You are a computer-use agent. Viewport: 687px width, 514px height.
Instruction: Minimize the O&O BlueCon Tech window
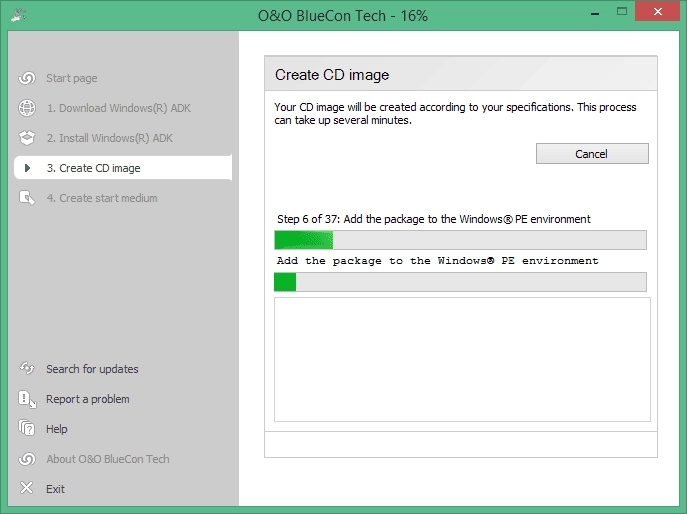coord(595,13)
